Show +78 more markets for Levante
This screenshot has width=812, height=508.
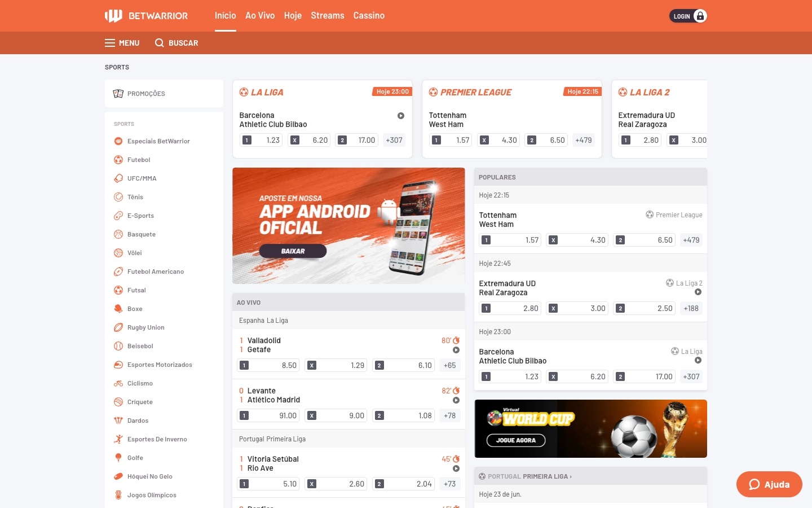click(450, 415)
